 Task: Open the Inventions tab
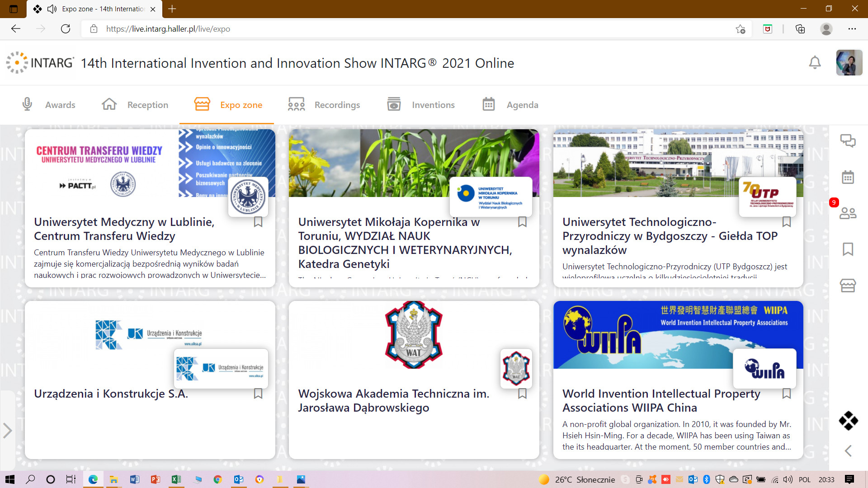click(420, 105)
